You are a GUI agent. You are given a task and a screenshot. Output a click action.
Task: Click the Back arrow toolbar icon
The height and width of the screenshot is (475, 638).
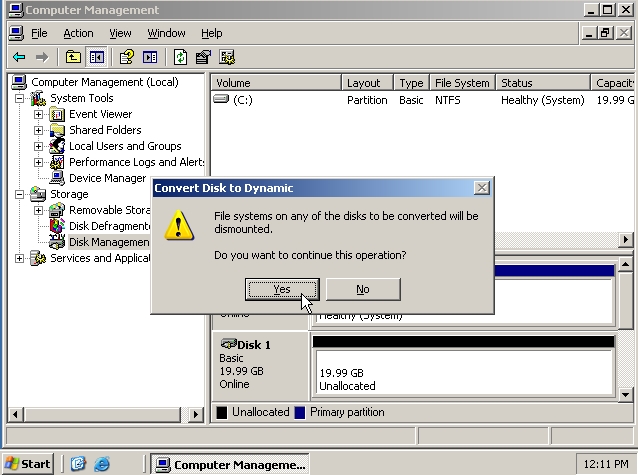(19, 57)
